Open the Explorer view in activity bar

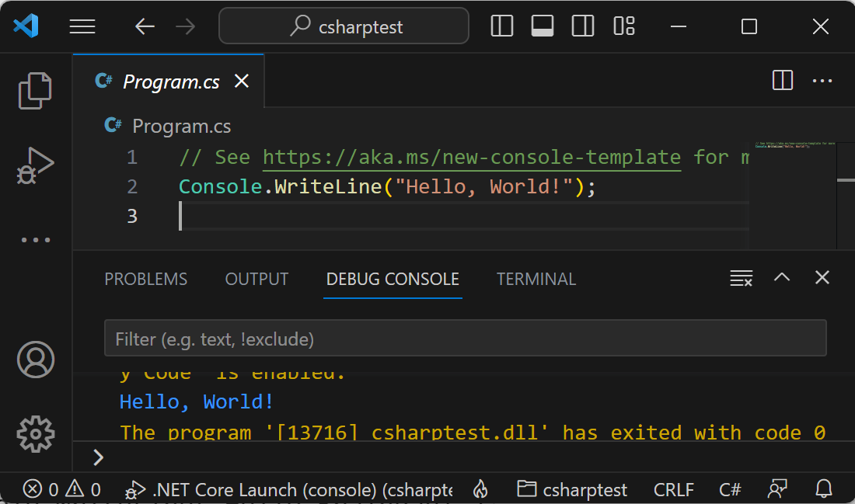coord(35,91)
